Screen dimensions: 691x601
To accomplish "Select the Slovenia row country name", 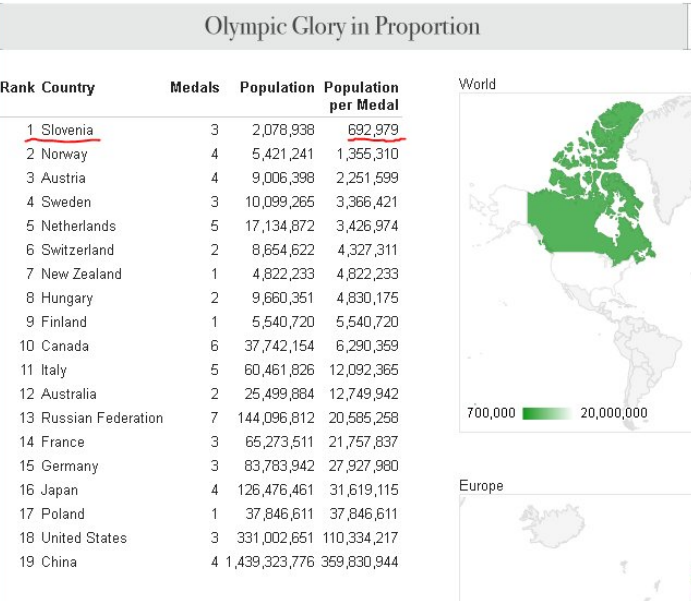I will coord(67,130).
